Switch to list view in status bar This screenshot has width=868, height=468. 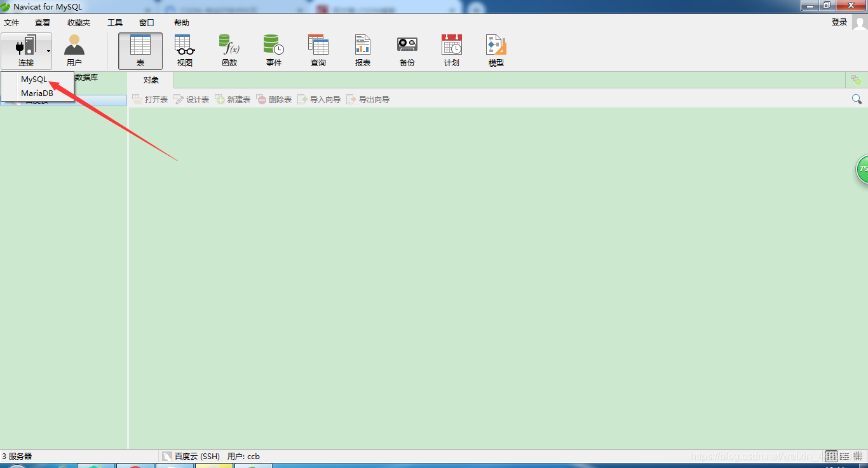coord(846,456)
